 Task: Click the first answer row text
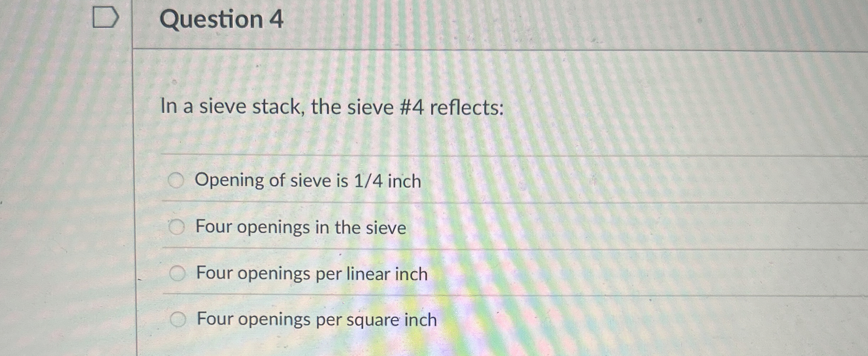(x=308, y=181)
